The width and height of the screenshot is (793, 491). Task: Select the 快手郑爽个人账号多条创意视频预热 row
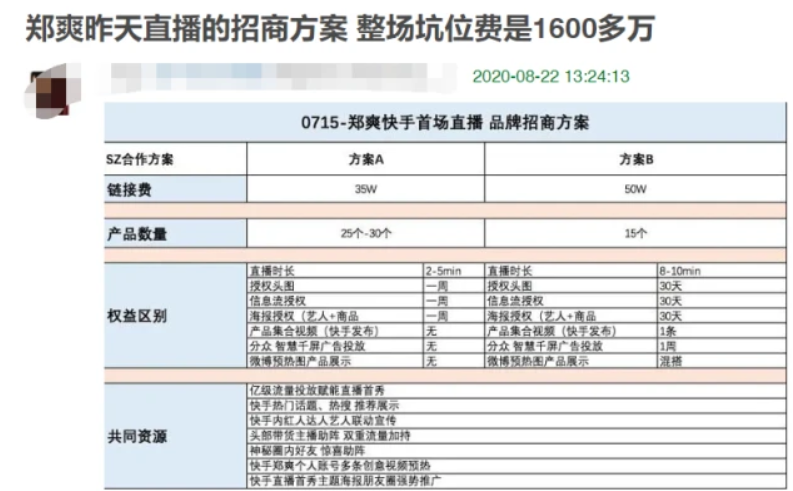tap(516, 466)
